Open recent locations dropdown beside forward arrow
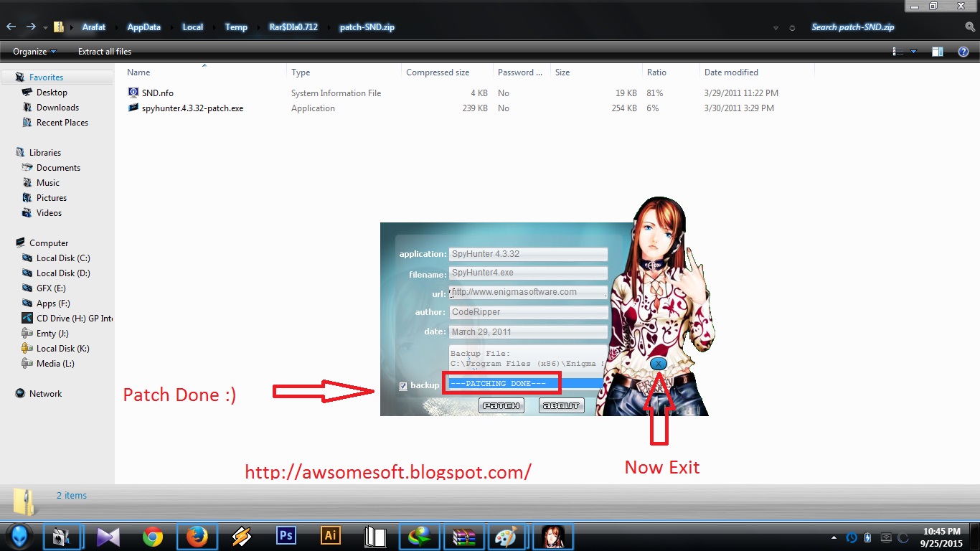 click(x=45, y=27)
